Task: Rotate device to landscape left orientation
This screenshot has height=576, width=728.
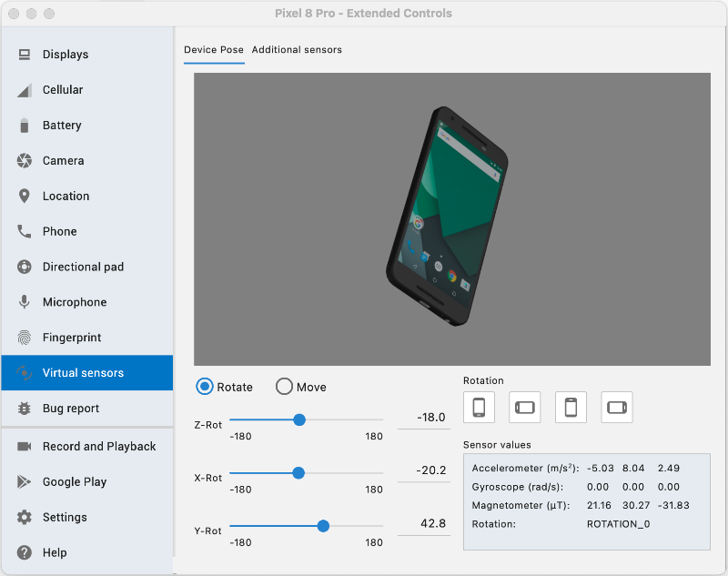Action: 525,408
